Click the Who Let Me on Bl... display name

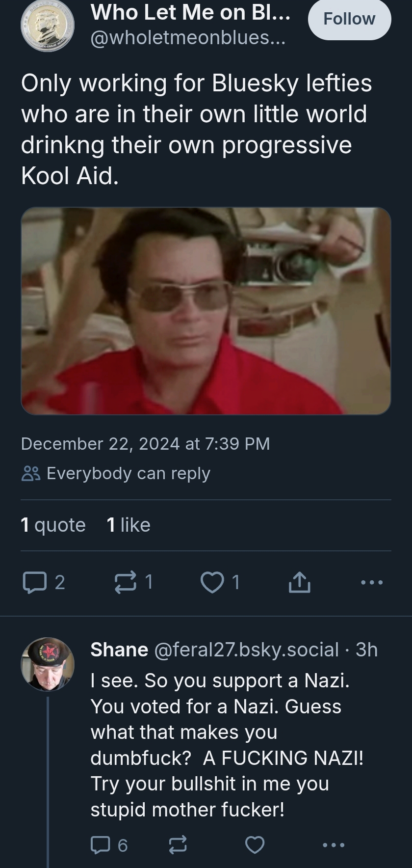click(x=190, y=12)
